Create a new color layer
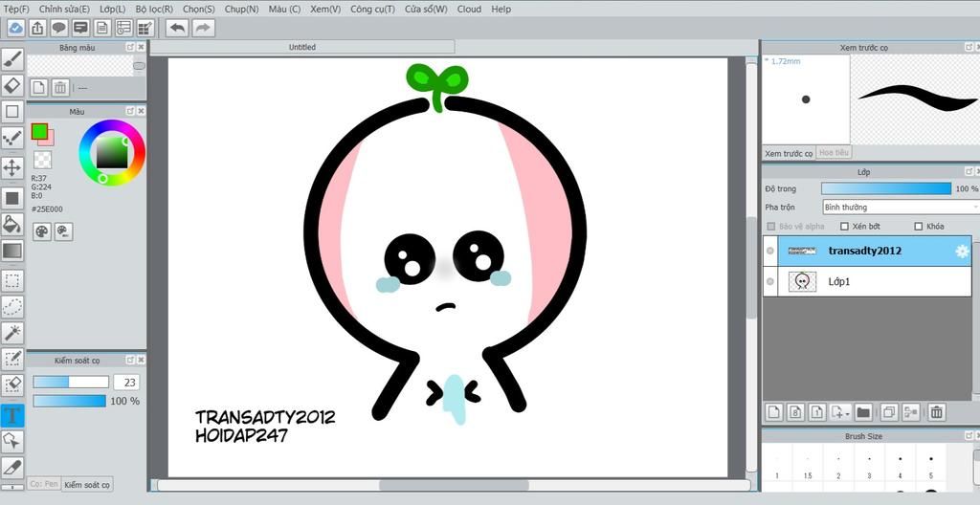Image resolution: width=980 pixels, height=505 pixels. (774, 412)
